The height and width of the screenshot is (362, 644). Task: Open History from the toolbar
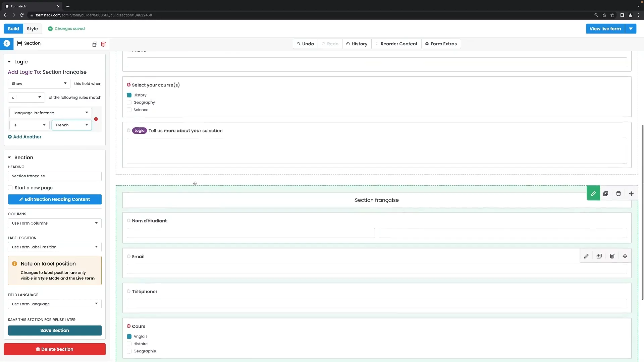[x=357, y=44]
